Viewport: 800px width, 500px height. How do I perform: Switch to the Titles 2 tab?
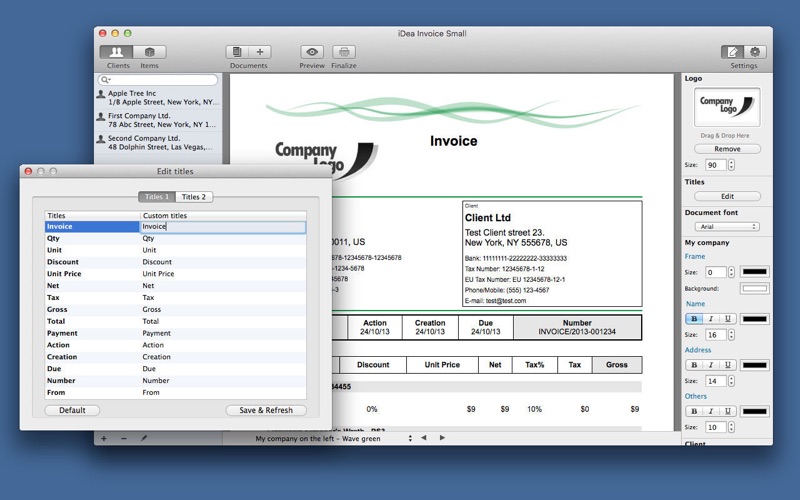tap(194, 197)
